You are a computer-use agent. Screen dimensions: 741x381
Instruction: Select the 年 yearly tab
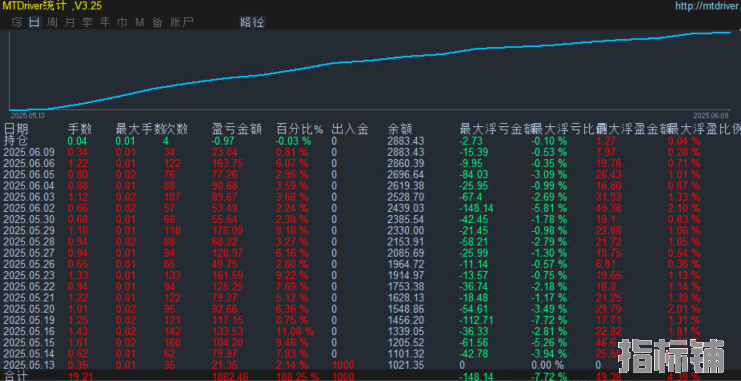click(x=105, y=22)
